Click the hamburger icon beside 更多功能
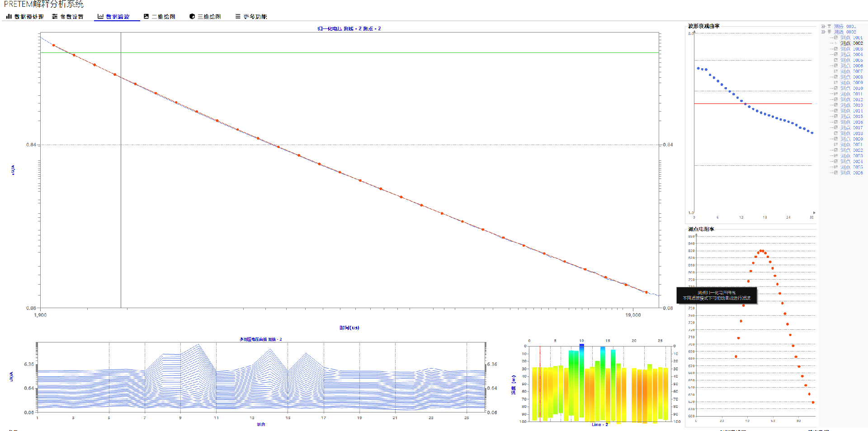 coord(238,17)
